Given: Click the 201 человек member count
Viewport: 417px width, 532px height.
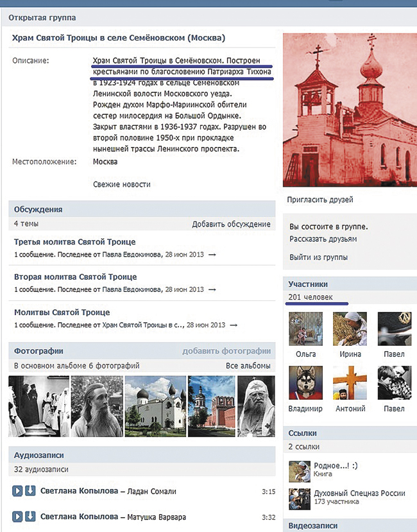Looking at the screenshot, I should pos(311,297).
